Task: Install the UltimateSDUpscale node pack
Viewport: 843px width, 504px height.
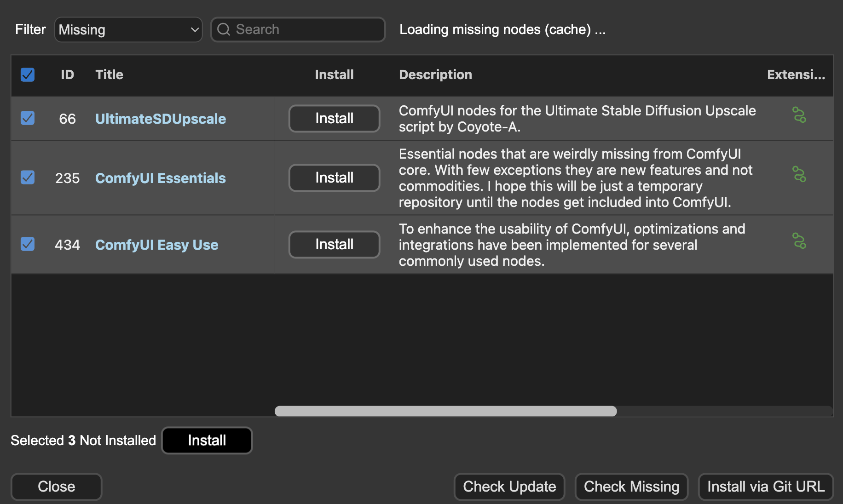Action: [334, 119]
